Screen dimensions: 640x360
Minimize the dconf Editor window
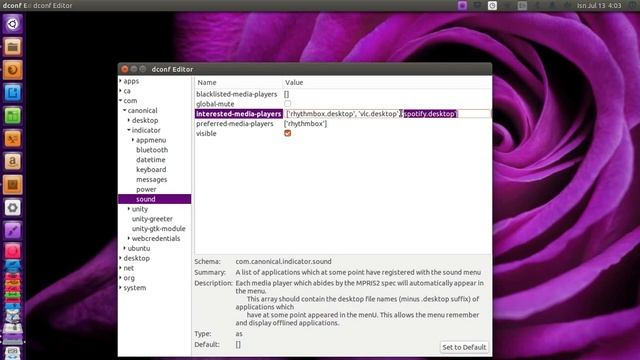(134, 69)
